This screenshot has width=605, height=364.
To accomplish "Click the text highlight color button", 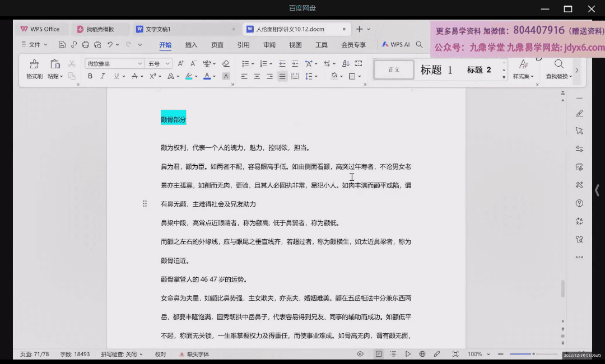I will (189, 76).
